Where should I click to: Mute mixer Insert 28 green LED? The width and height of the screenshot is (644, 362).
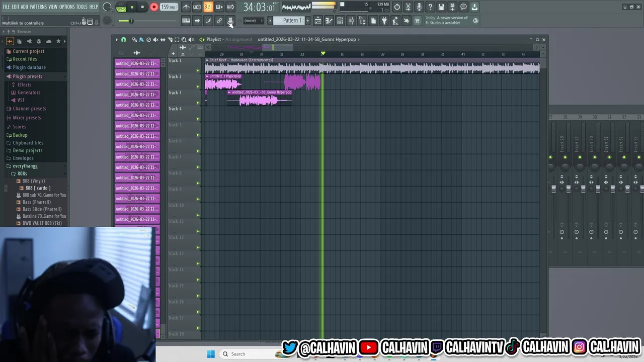(x=565, y=157)
